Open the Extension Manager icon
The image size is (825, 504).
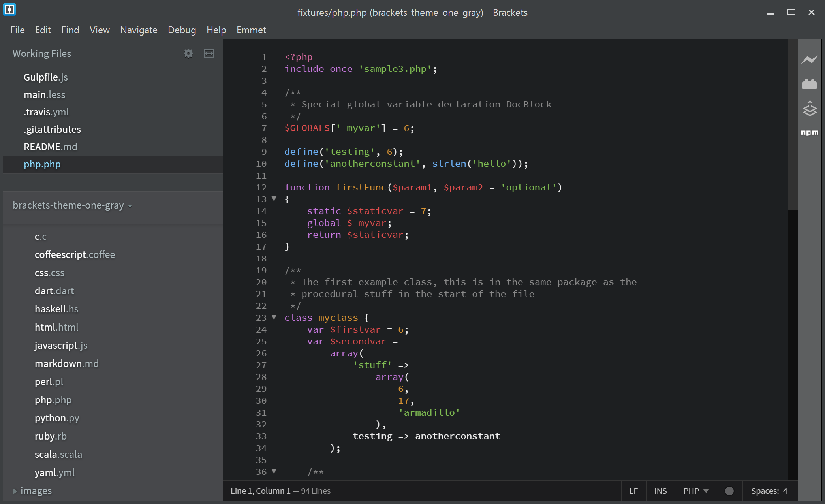click(x=810, y=84)
